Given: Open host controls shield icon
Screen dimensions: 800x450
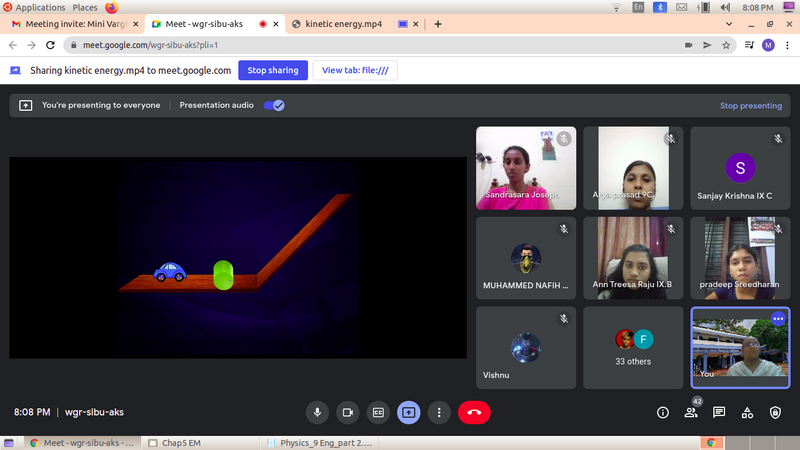Looking at the screenshot, I should point(775,412).
